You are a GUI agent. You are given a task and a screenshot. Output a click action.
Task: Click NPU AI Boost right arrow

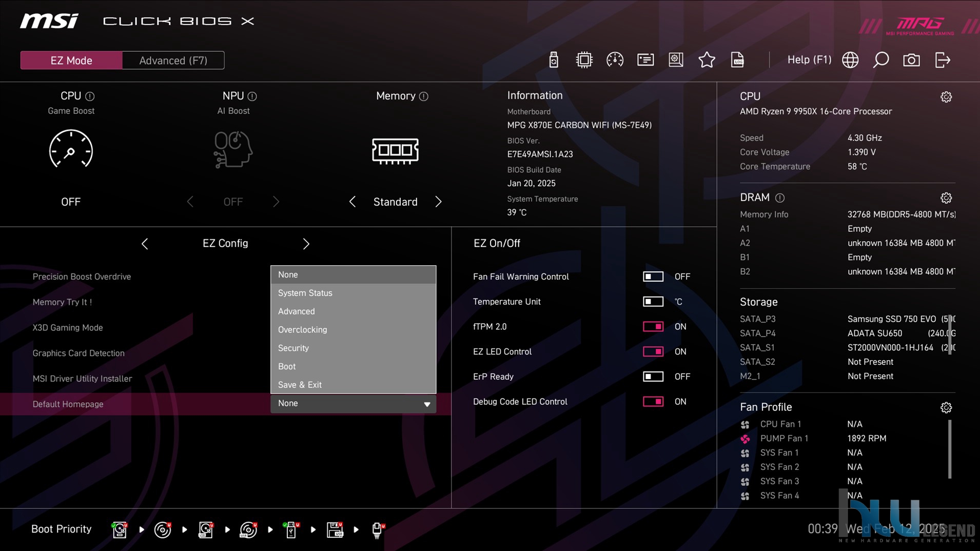[x=276, y=202]
